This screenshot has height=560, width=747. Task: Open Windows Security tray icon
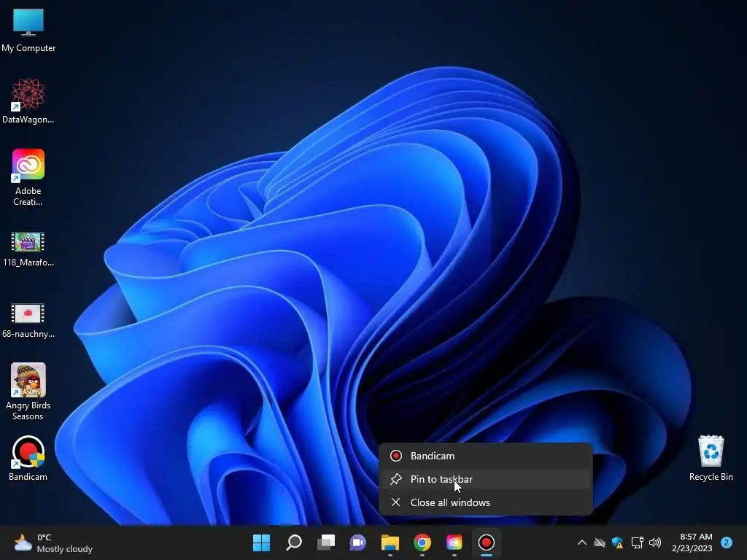pyautogui.click(x=618, y=542)
